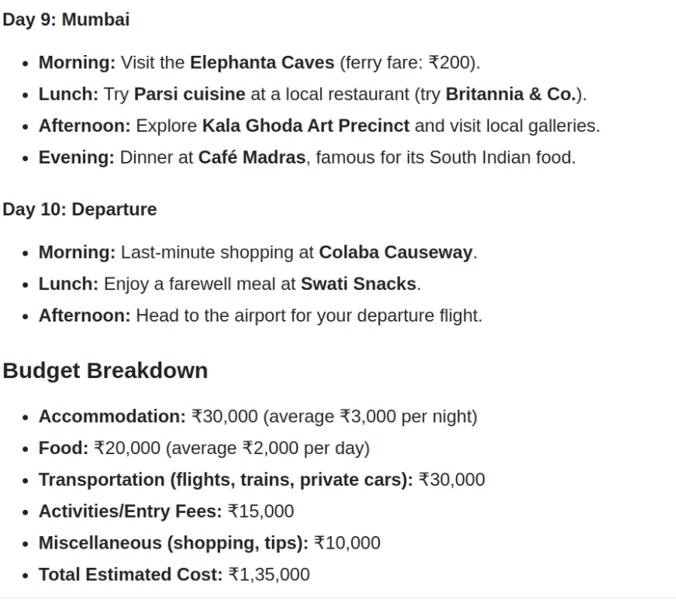Click the Transportation ₹30,000 budget line
Image resolution: width=676 pixels, height=616 pixels.
(262, 480)
